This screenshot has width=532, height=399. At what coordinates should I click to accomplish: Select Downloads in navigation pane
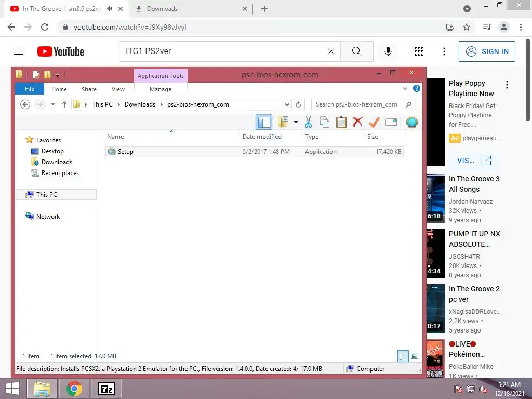pos(51,162)
